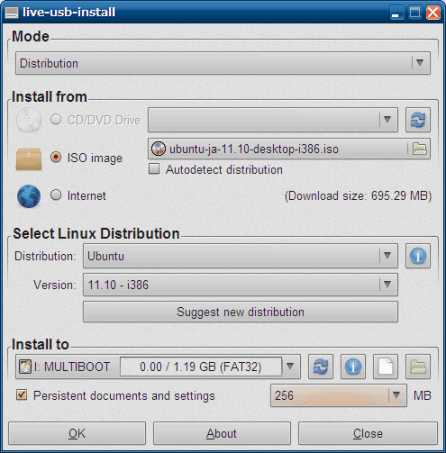446x453 pixels.
Task: Open the target drive folder icon
Action: [418, 367]
